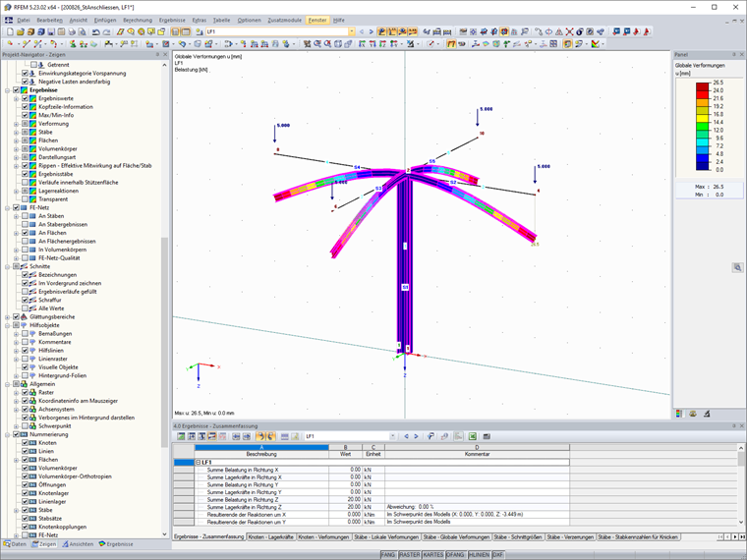The image size is (747, 560).
Task: Enable the Linienraster checkbox
Action: pos(25,359)
